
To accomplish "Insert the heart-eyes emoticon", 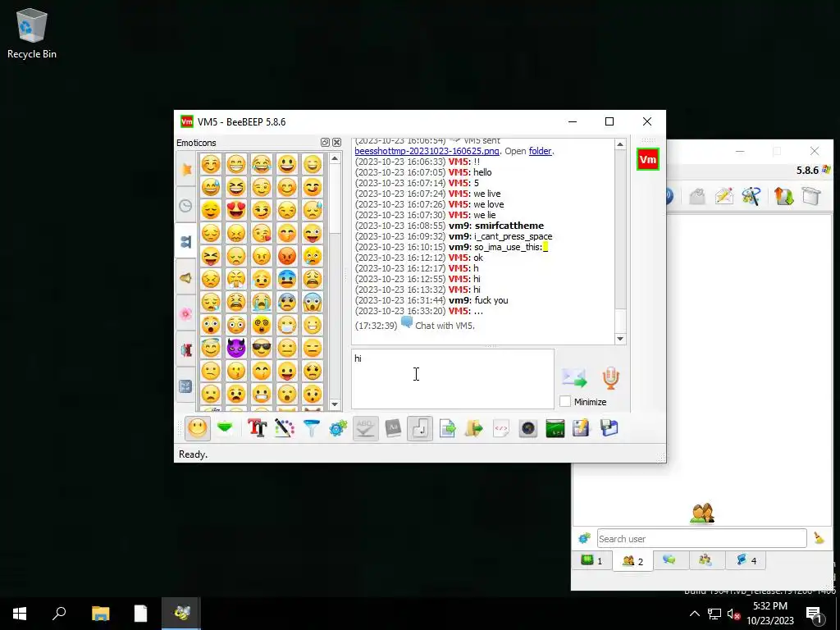I will click(236, 209).
